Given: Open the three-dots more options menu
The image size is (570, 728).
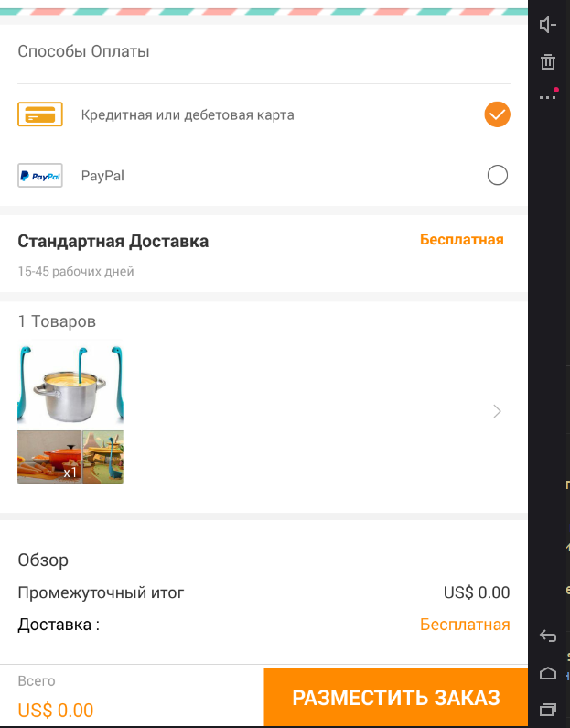Looking at the screenshot, I should (x=548, y=96).
